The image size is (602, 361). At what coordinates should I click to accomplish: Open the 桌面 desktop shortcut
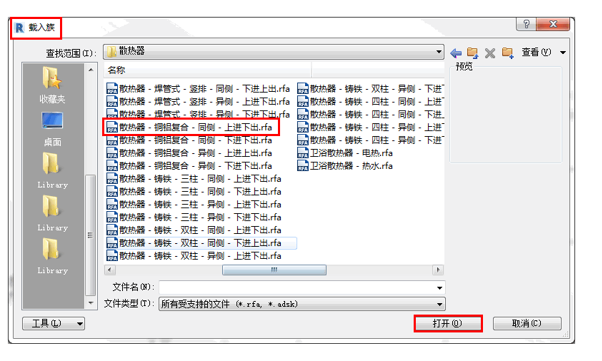52,129
